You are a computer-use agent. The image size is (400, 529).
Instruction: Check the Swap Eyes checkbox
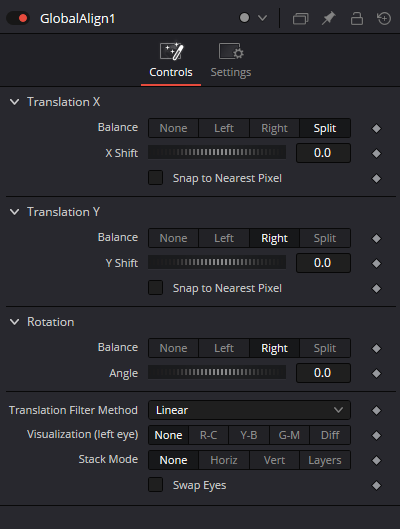click(x=155, y=485)
